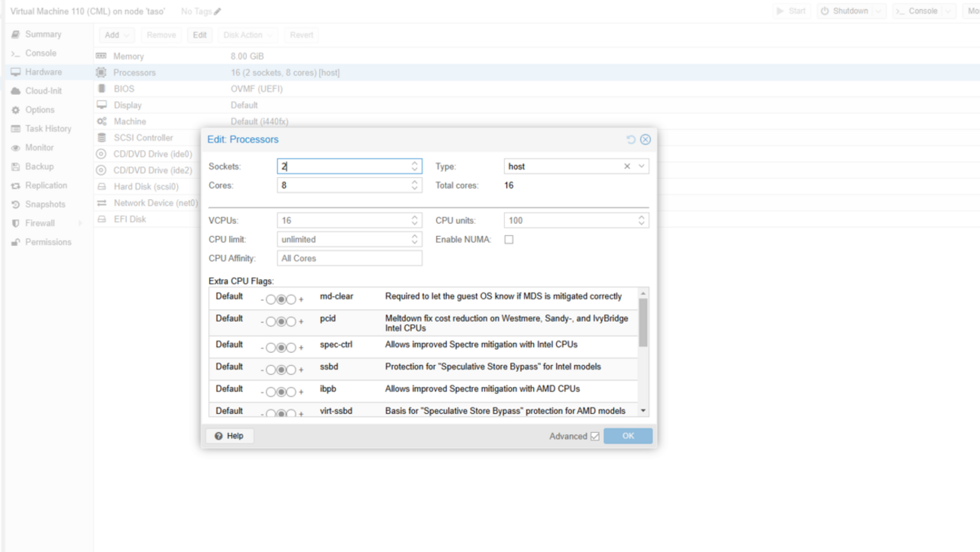Click the Shutdown button
The height and width of the screenshot is (552, 980).
844,11
